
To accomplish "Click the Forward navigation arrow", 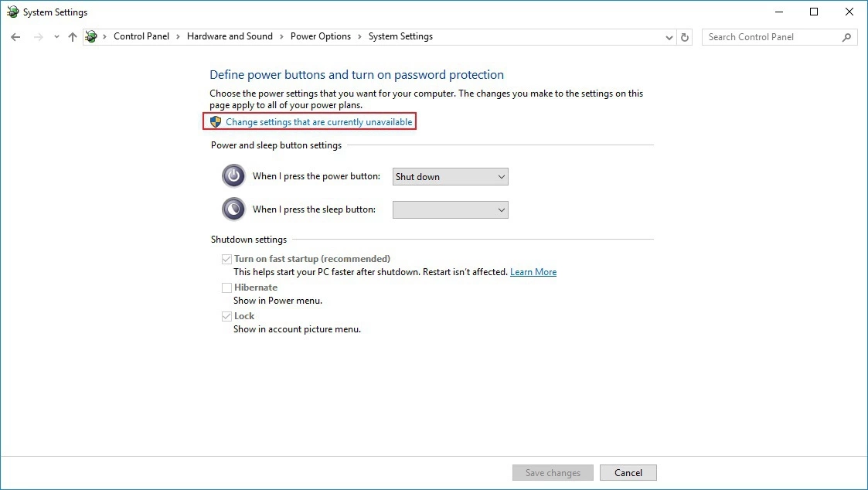I will click(38, 37).
